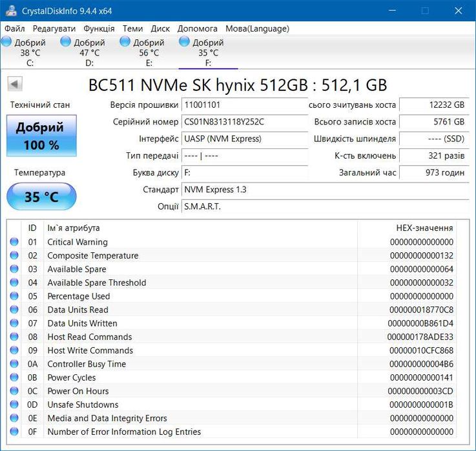The height and width of the screenshot is (451, 476).
Task: Switch to drive C: at 38 °C
Action: pyautogui.click(x=30, y=52)
